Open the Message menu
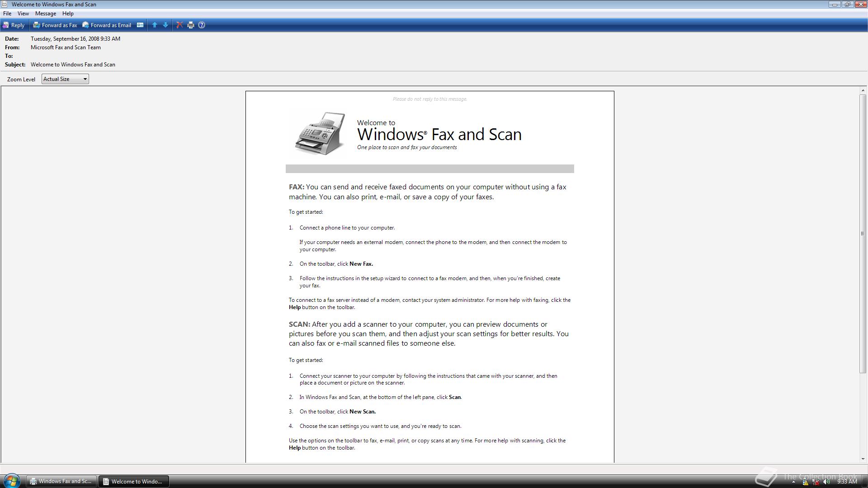 (x=46, y=14)
